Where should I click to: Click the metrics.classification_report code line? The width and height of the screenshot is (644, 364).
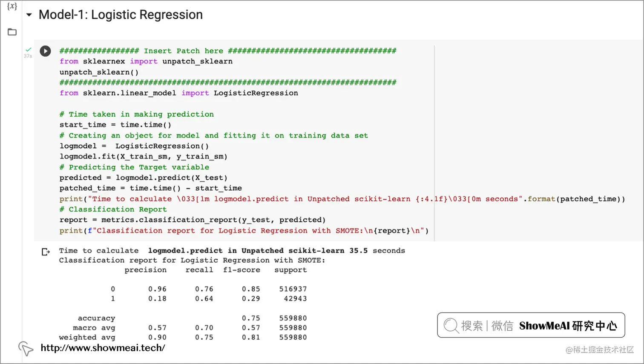pyautogui.click(x=192, y=220)
